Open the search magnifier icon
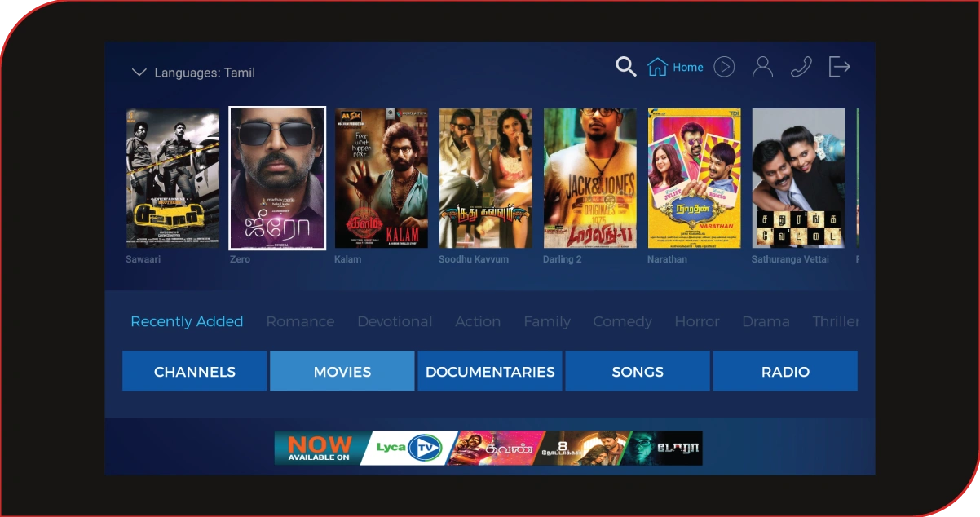 (625, 67)
